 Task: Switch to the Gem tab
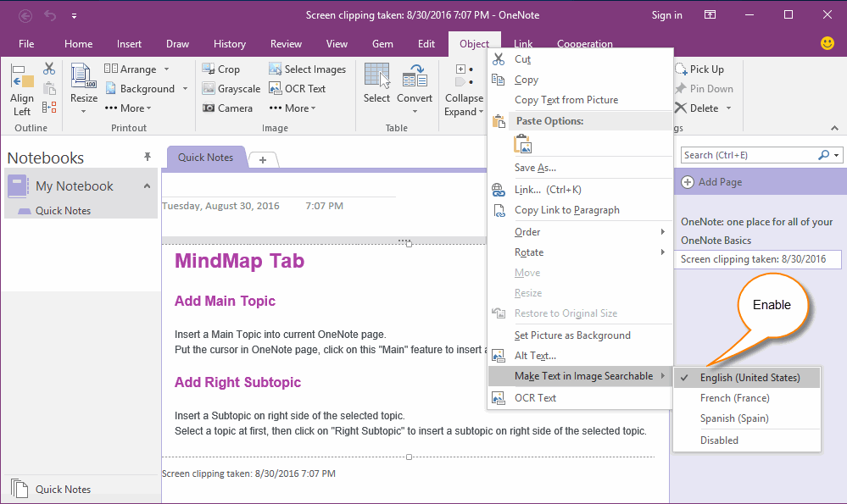[x=382, y=44]
